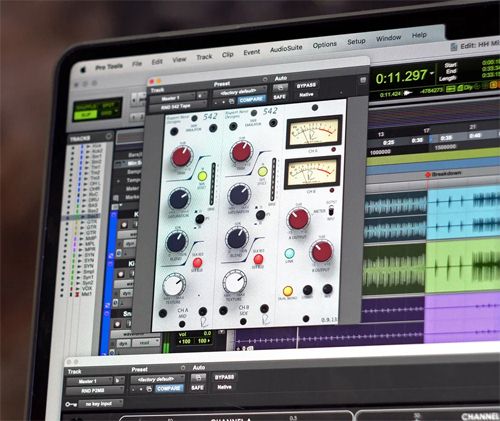
Task: Open the Options menu
Action: tap(324, 44)
